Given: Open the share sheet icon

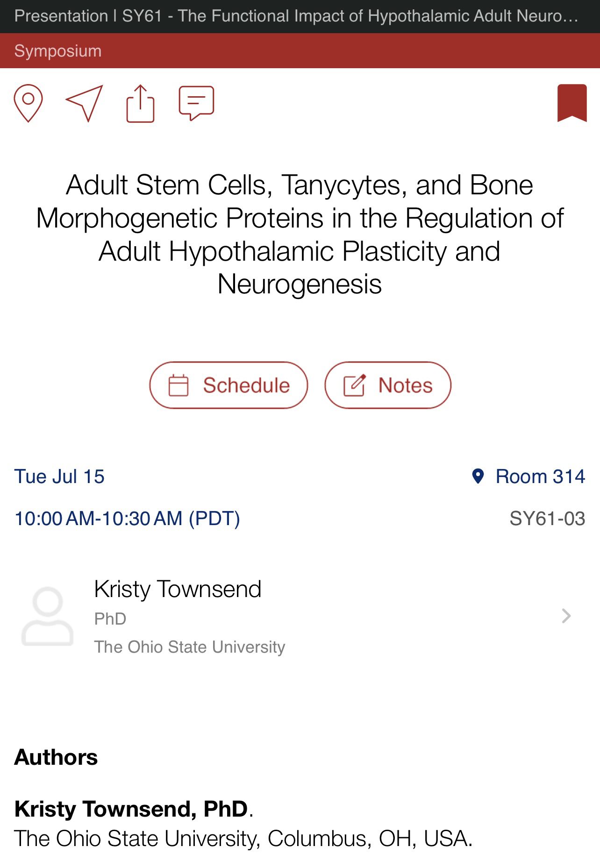Looking at the screenshot, I should pos(140,103).
